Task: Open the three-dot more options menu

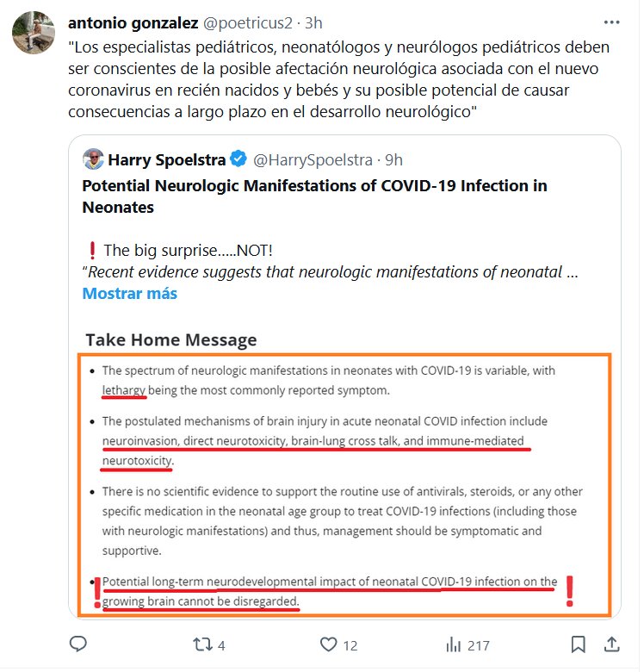Action: (x=611, y=22)
